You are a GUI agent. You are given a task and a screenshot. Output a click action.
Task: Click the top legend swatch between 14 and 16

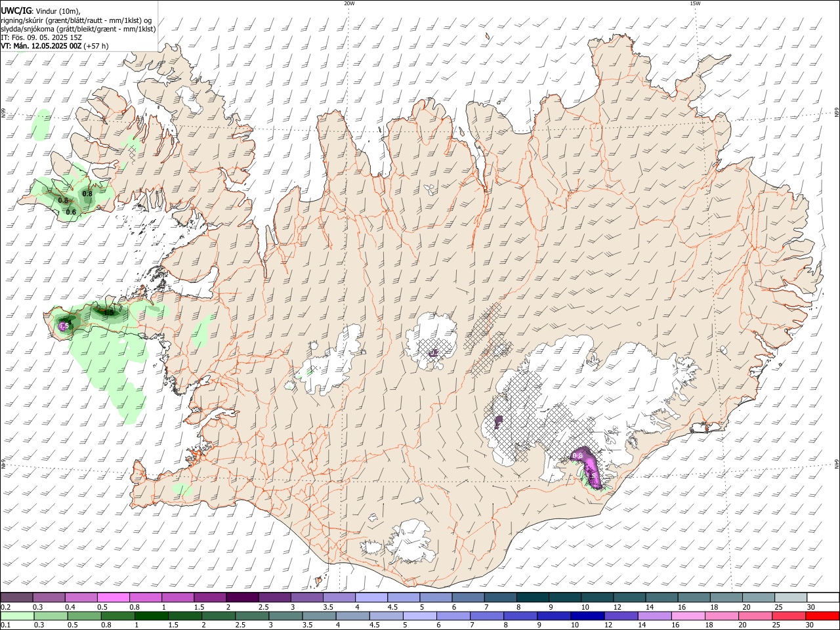[661, 598]
